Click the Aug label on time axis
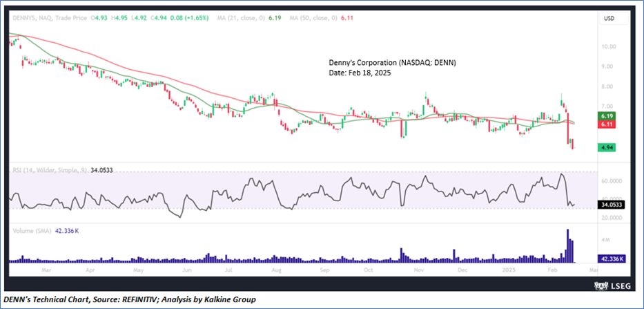The width and height of the screenshot is (644, 309). [x=276, y=270]
